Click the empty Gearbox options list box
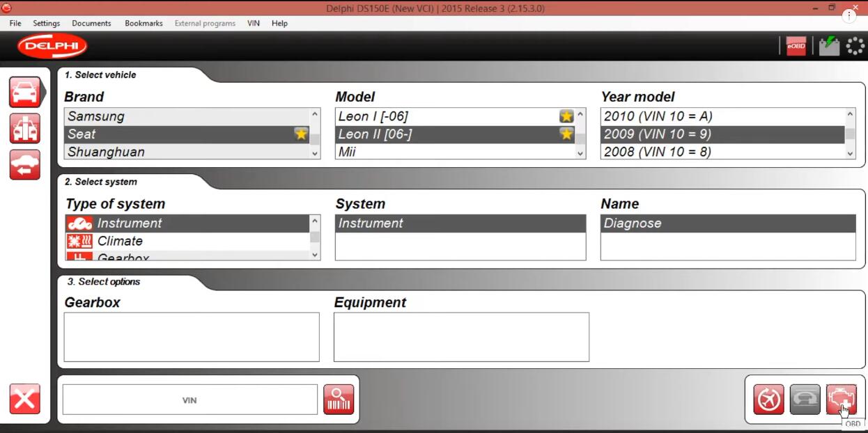 coord(192,337)
